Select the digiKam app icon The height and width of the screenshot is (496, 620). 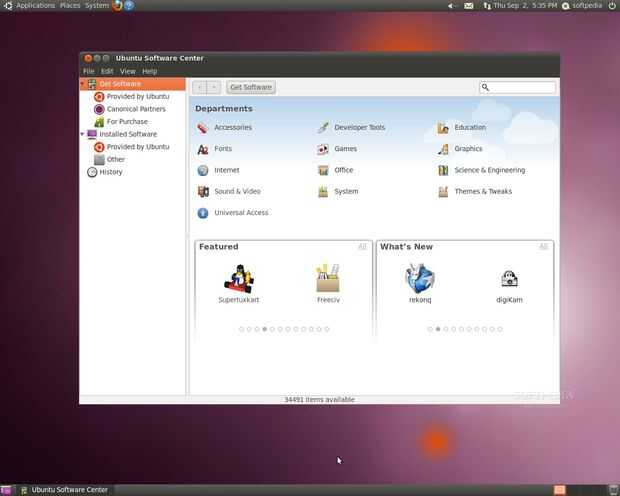(x=509, y=278)
